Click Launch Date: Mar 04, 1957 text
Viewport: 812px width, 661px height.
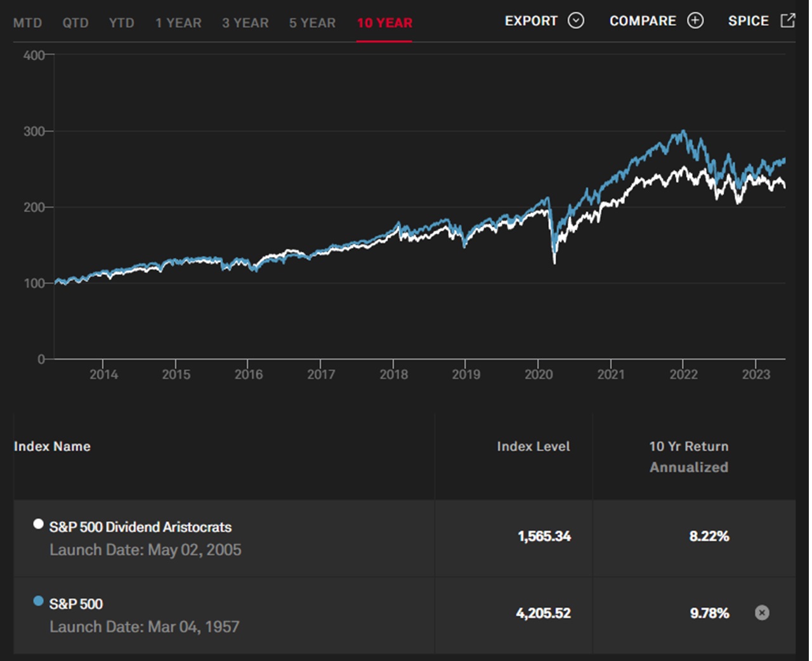click(145, 627)
